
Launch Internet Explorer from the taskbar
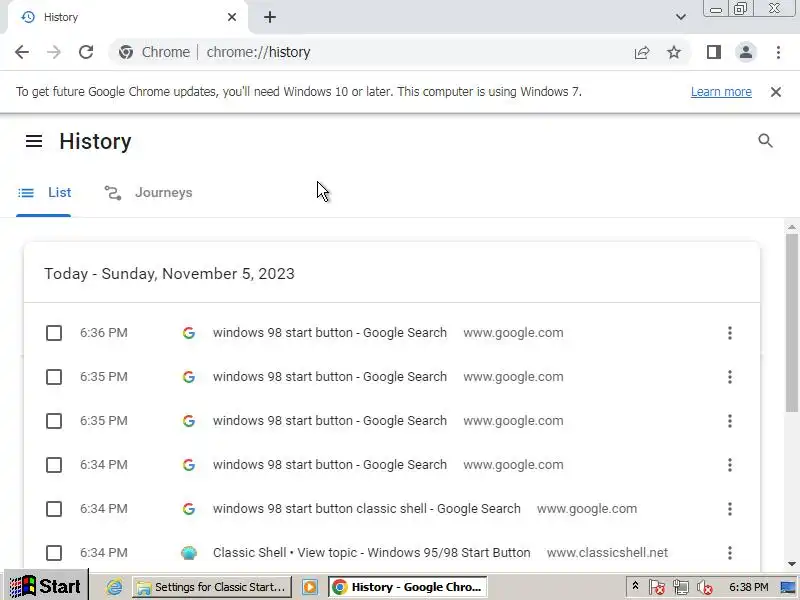coord(114,587)
